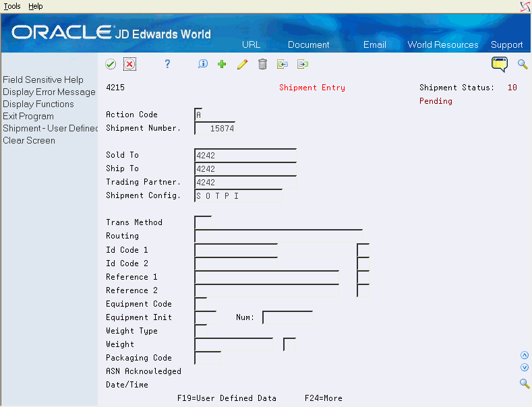Click the qualifier box beside Reference 2

363,290
